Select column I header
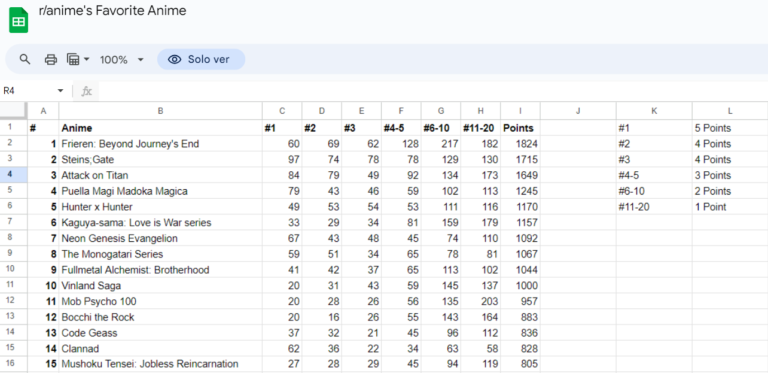Screen dimensions: 768x373 520,111
